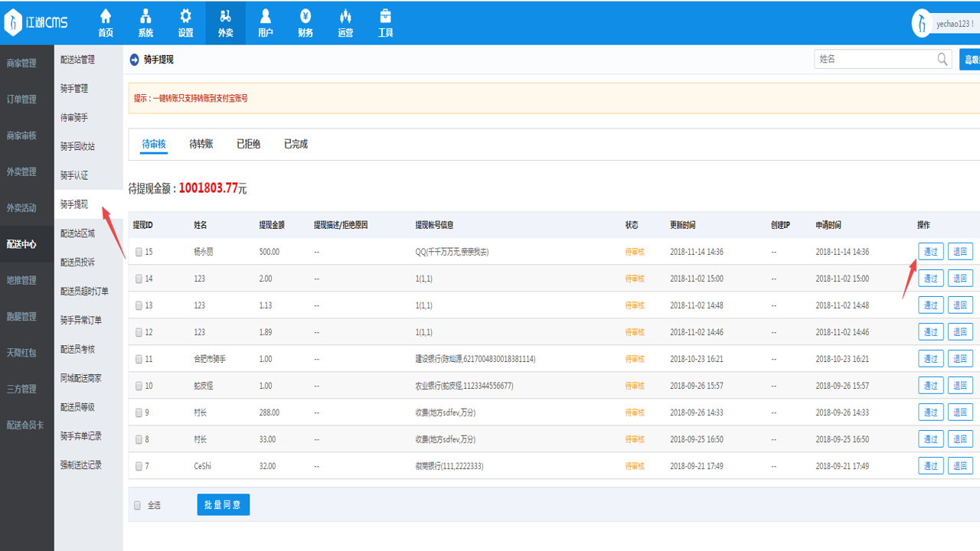980x551 pixels.
Task: Click 退回 for withdrawal ID 15
Action: tap(960, 252)
